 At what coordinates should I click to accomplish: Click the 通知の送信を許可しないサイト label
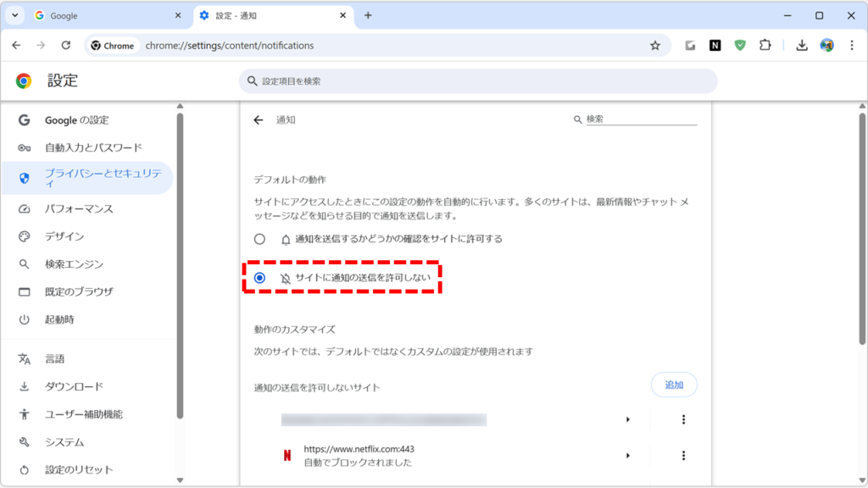(317, 387)
